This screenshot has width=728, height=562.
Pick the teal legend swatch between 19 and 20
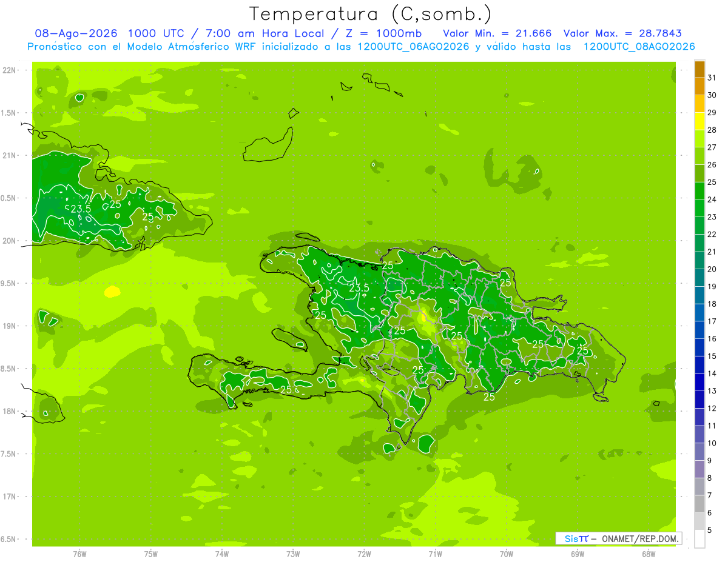click(x=699, y=278)
